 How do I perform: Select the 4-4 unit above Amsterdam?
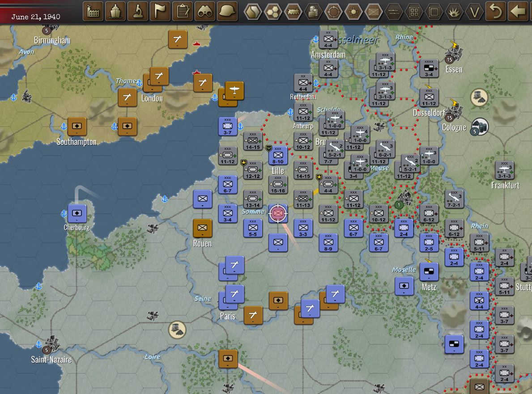point(328,40)
